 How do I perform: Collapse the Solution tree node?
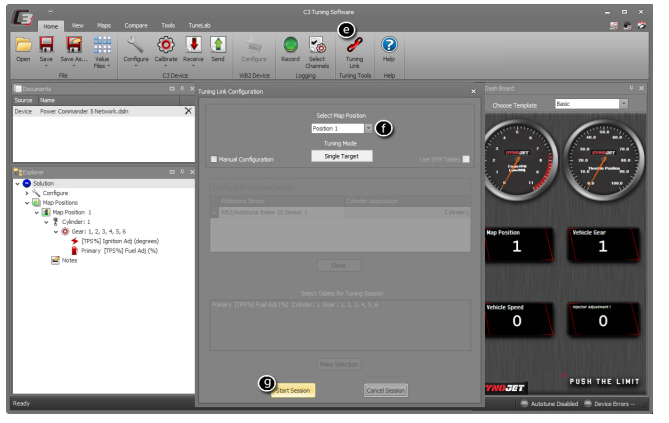(x=17, y=184)
